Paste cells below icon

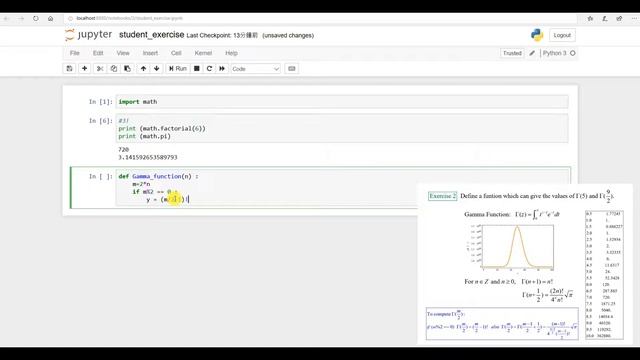127,69
